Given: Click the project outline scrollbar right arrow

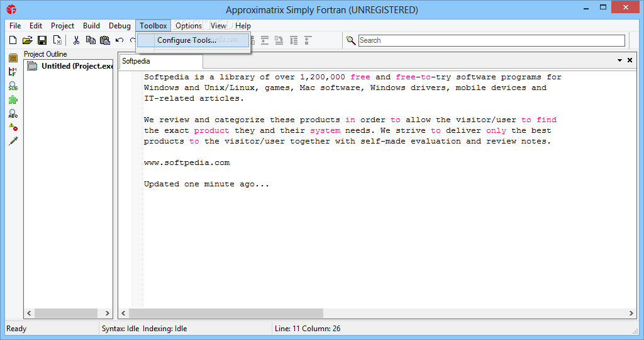Looking at the screenshot, I should click(107, 314).
